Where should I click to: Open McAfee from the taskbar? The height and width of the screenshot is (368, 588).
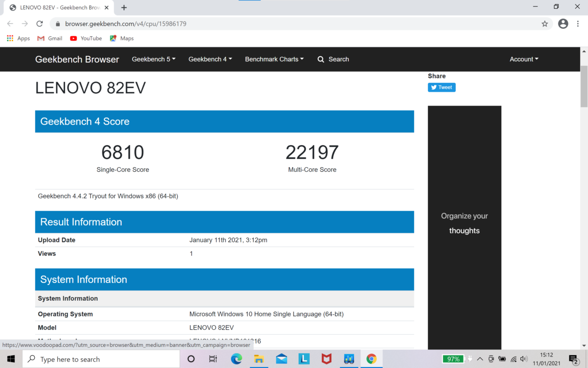[326, 359]
